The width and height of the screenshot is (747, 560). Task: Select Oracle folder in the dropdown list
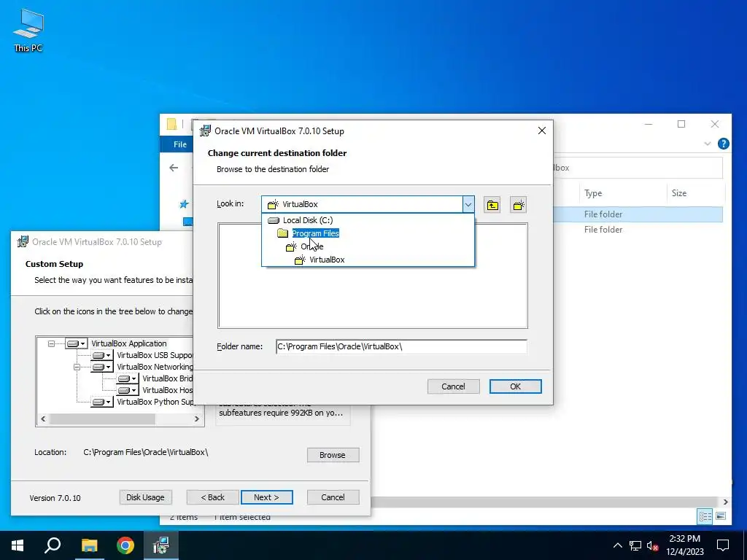312,246
